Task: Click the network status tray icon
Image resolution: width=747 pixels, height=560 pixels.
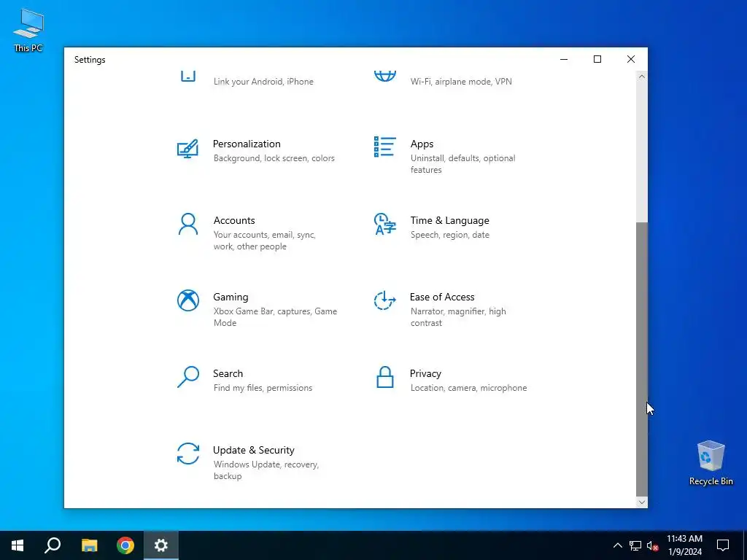Action: click(x=635, y=545)
